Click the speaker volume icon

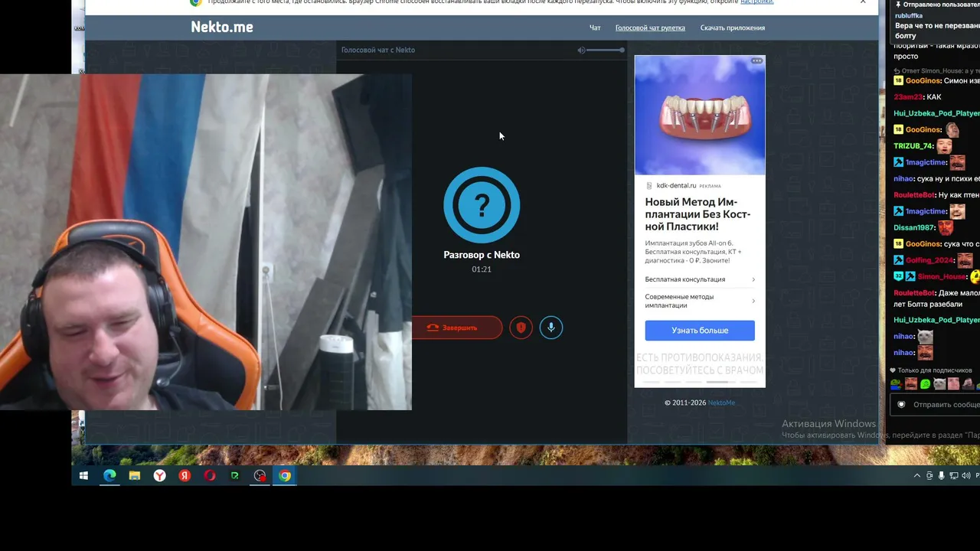(x=581, y=50)
